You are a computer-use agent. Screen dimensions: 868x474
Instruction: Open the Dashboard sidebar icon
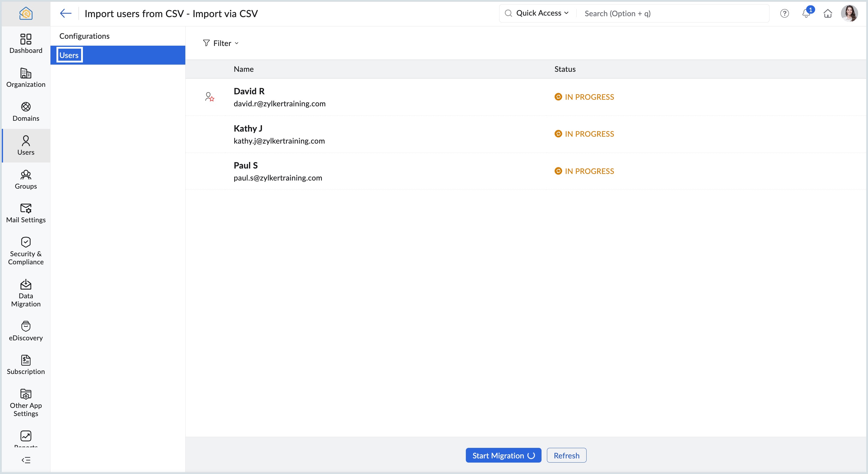click(26, 44)
